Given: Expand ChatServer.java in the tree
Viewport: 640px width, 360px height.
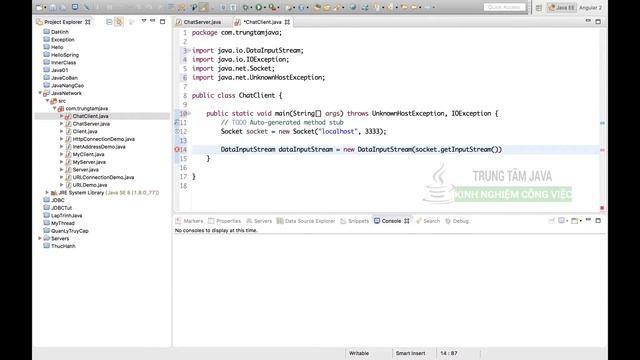Looking at the screenshot, I should click(x=62, y=124).
